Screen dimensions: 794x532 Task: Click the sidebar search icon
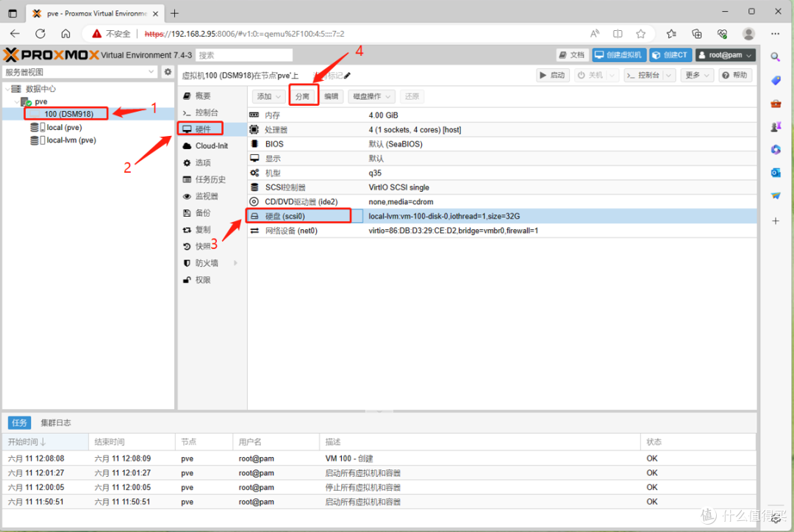pos(776,57)
